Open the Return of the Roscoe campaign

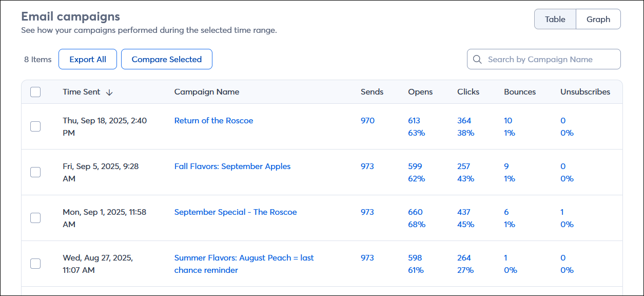(x=213, y=121)
